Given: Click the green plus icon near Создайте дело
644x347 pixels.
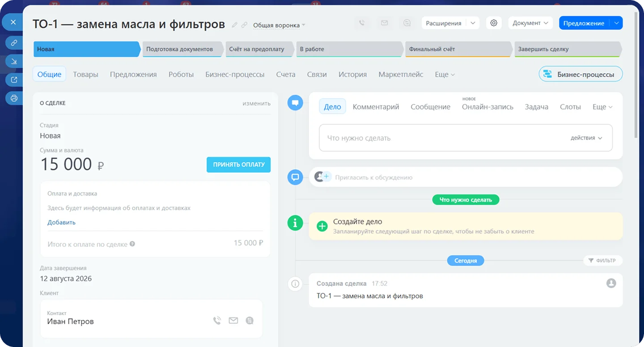Looking at the screenshot, I should point(322,226).
